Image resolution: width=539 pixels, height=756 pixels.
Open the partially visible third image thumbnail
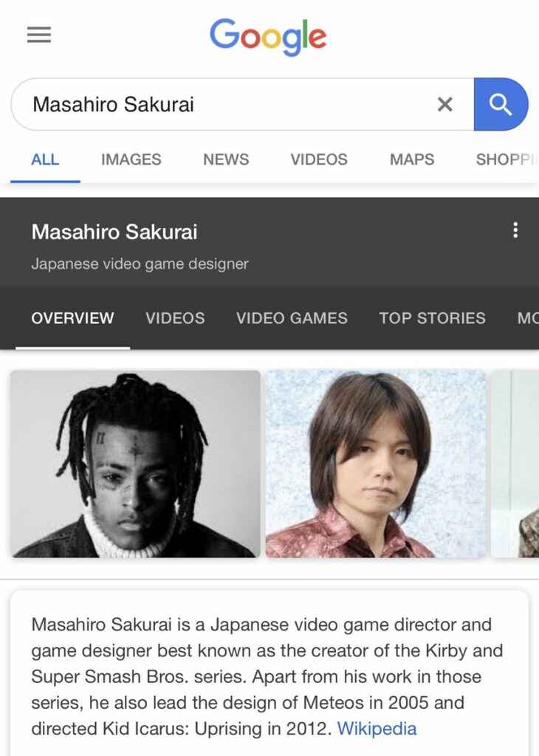tap(515, 464)
